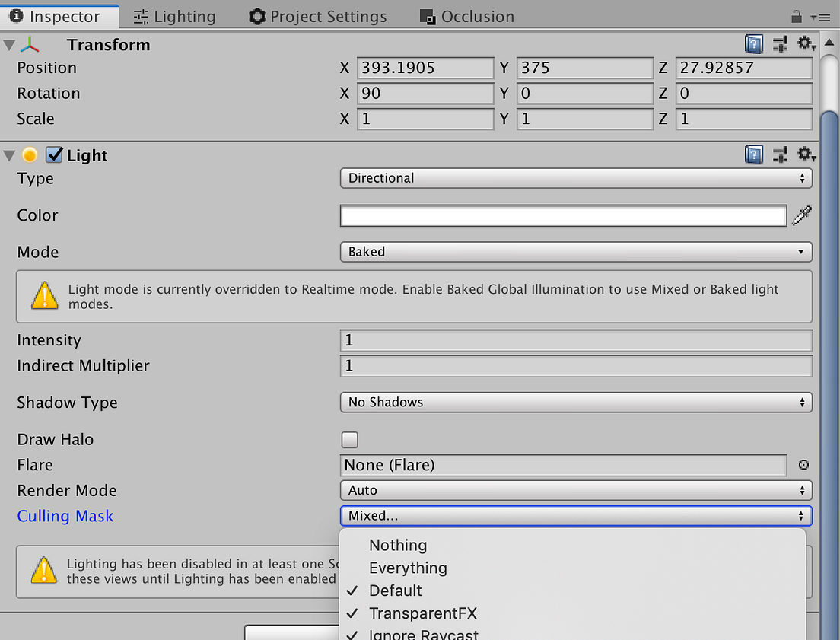Collapse the Transform component foldout
Viewport: 840px width, 640px height.
click(10, 43)
